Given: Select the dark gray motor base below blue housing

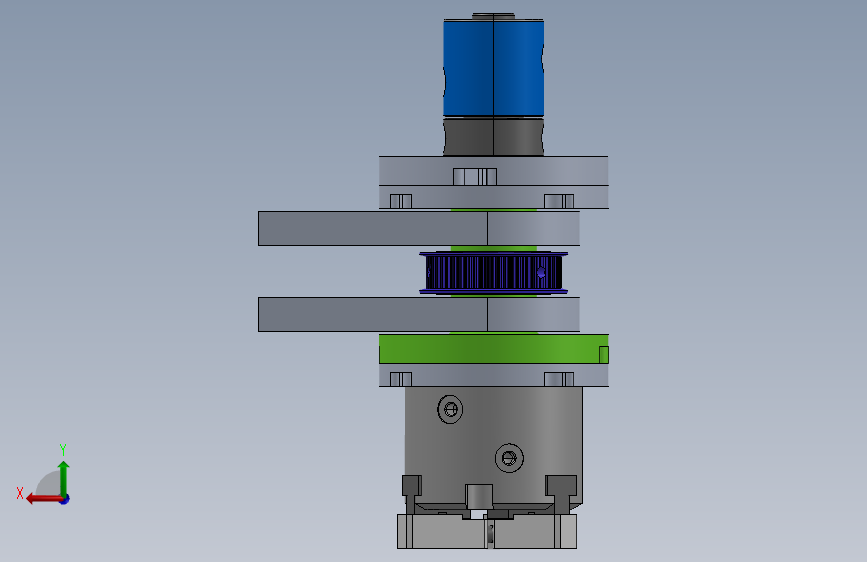Looking at the screenshot, I should 494,136.
